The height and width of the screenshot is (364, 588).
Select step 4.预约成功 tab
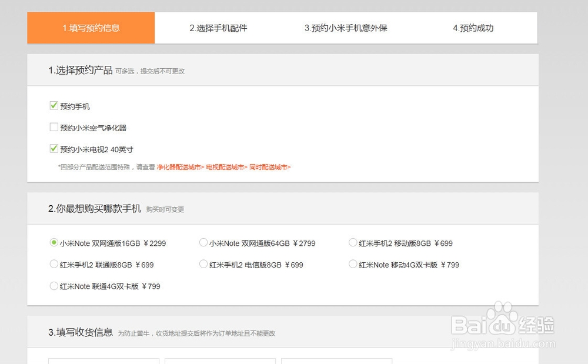pos(473,28)
